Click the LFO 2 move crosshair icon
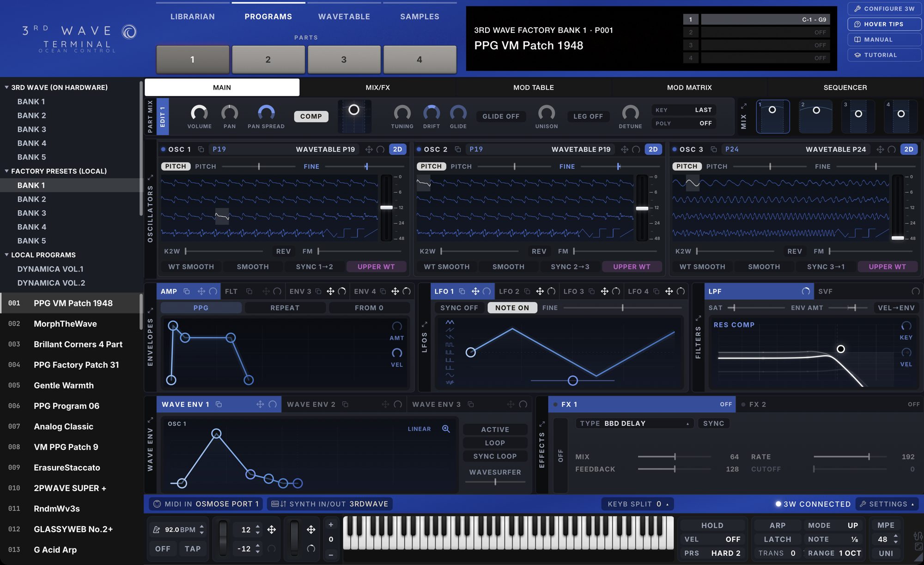924x565 pixels. point(540,291)
